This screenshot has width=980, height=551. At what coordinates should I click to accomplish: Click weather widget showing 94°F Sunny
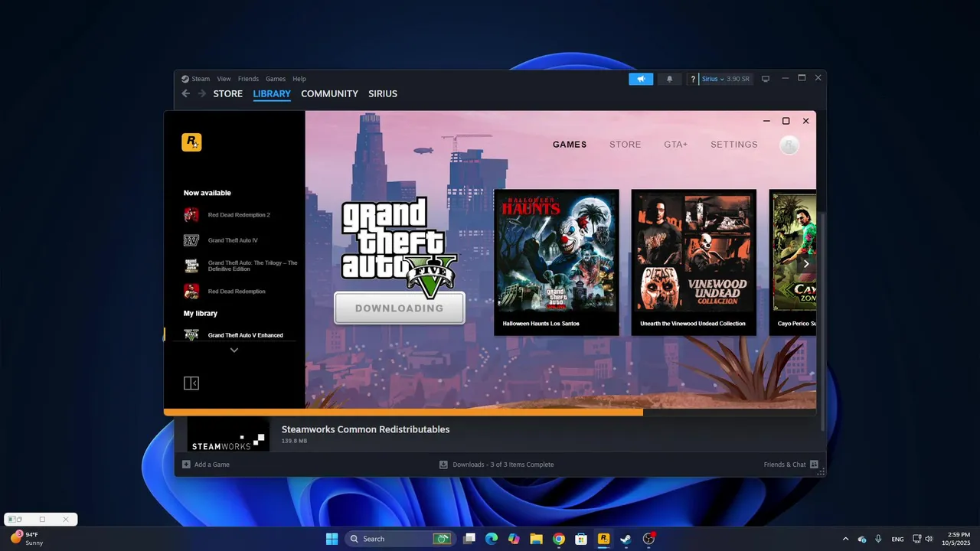tap(26, 539)
